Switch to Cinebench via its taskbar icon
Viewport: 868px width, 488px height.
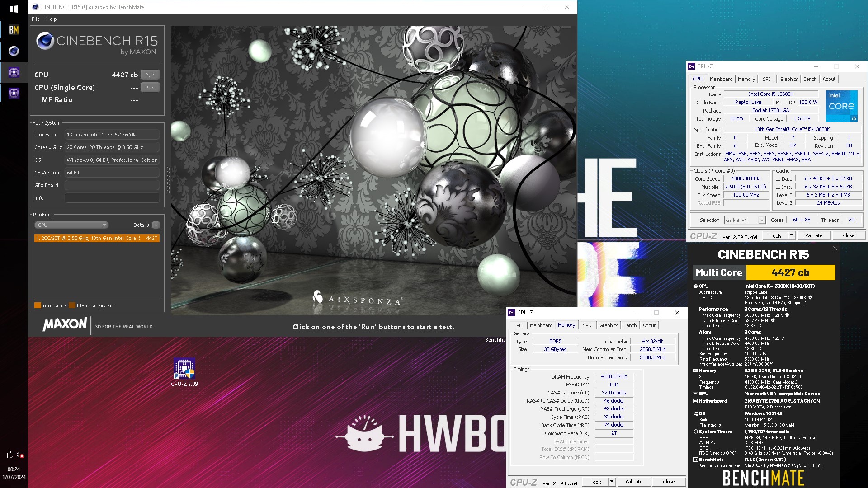[14, 51]
